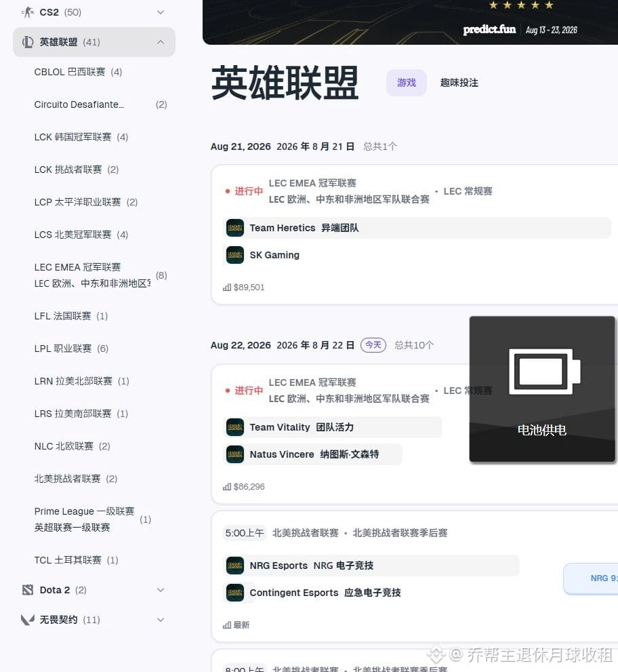This screenshot has height=672, width=618.
Task: Select Contingent Esports 应急电子竞技 outcome
Action: (314, 593)
